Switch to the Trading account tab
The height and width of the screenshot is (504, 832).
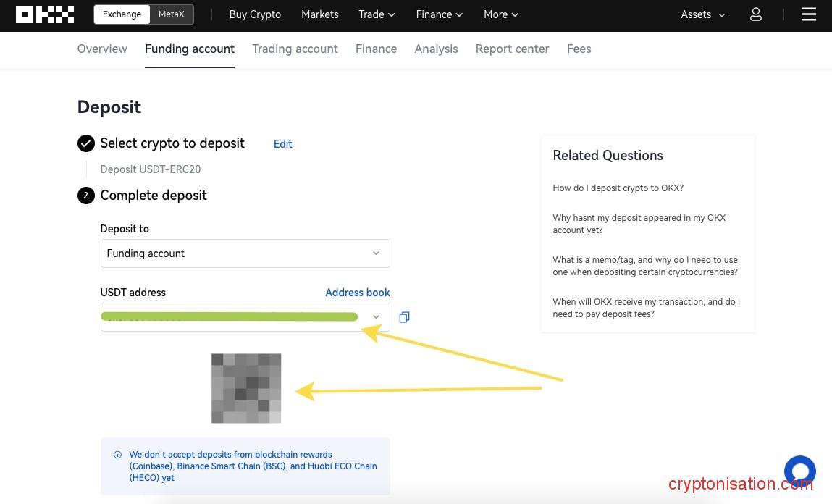tap(295, 49)
